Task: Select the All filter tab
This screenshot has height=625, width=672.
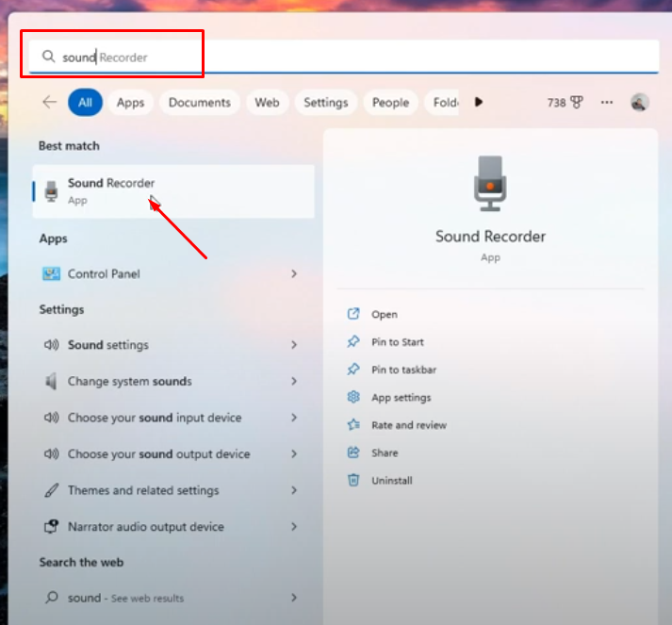Action: pos(85,103)
